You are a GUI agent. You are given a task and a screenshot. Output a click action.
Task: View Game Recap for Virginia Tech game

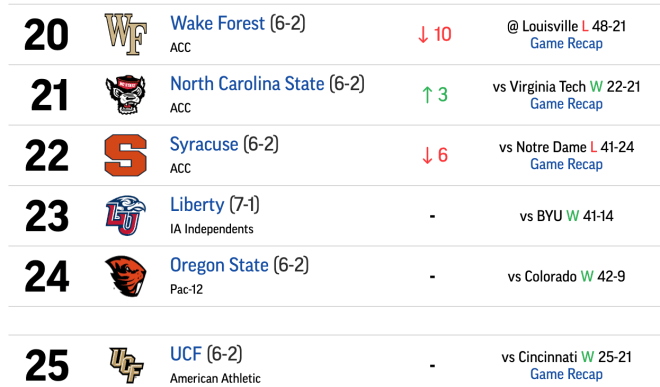coord(566,104)
